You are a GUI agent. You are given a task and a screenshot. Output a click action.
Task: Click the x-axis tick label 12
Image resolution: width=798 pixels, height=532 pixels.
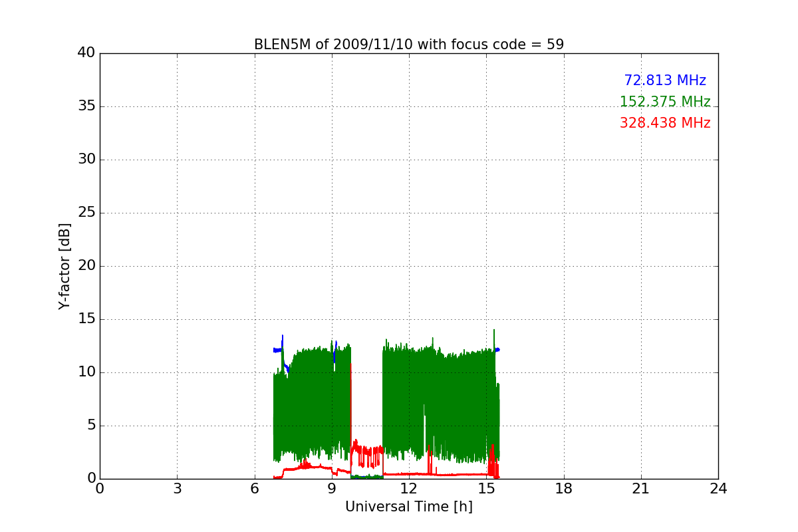coord(409,489)
